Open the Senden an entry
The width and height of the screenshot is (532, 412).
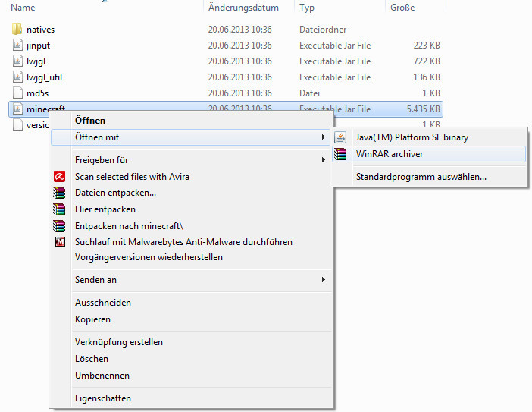click(95, 280)
